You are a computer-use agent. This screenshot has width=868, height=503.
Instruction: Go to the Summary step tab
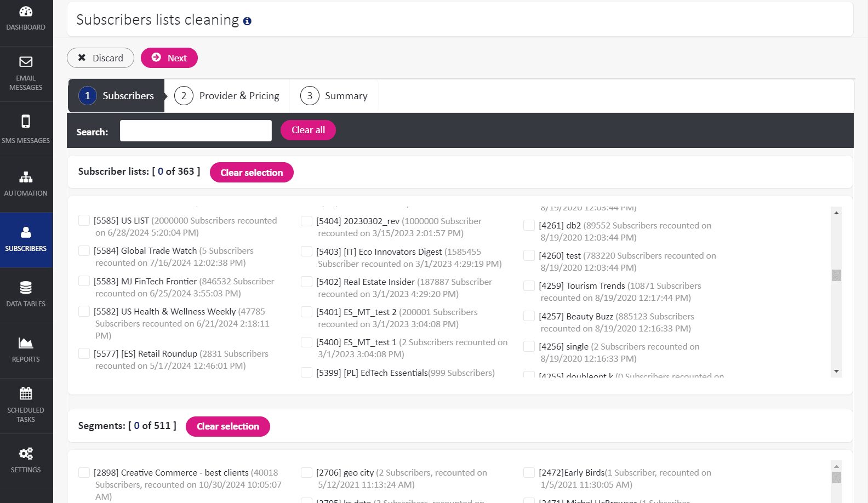[x=334, y=96]
